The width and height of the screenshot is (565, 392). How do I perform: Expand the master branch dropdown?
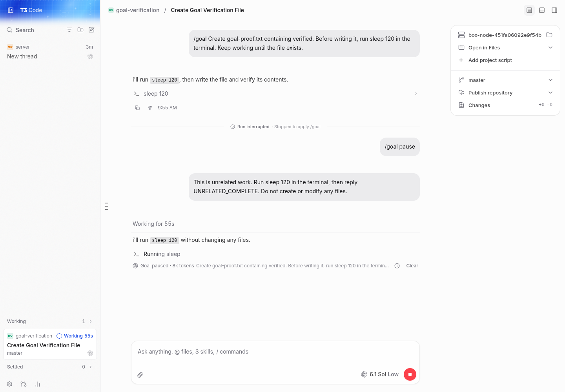550,80
